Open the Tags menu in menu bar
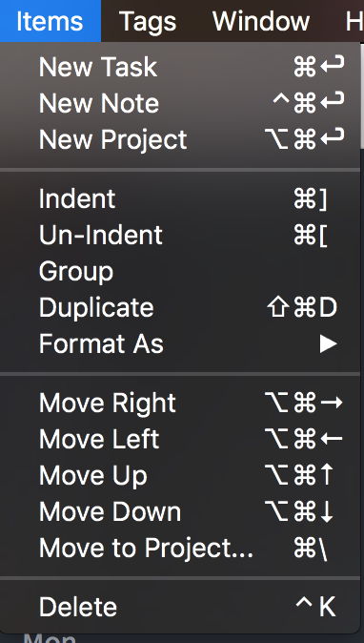Screen dimensions: 364x643 click(148, 21)
